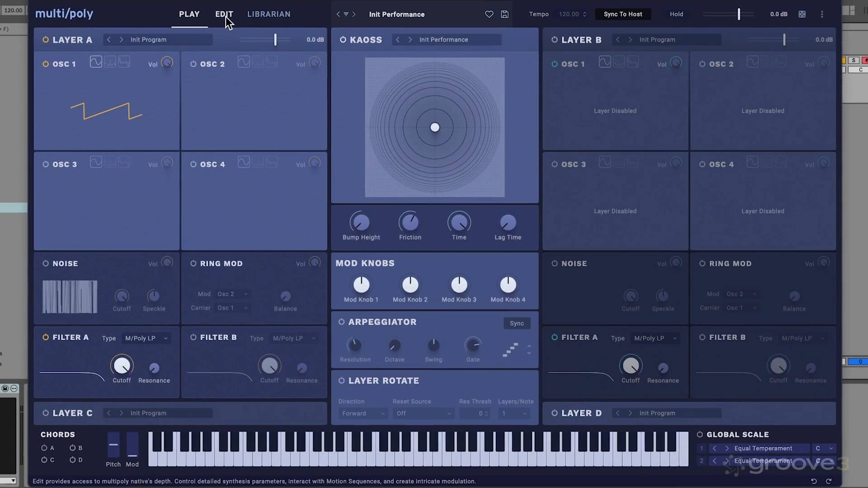
Task: Select Layer A OSC 1 first waveform mode icon
Action: [x=96, y=62]
